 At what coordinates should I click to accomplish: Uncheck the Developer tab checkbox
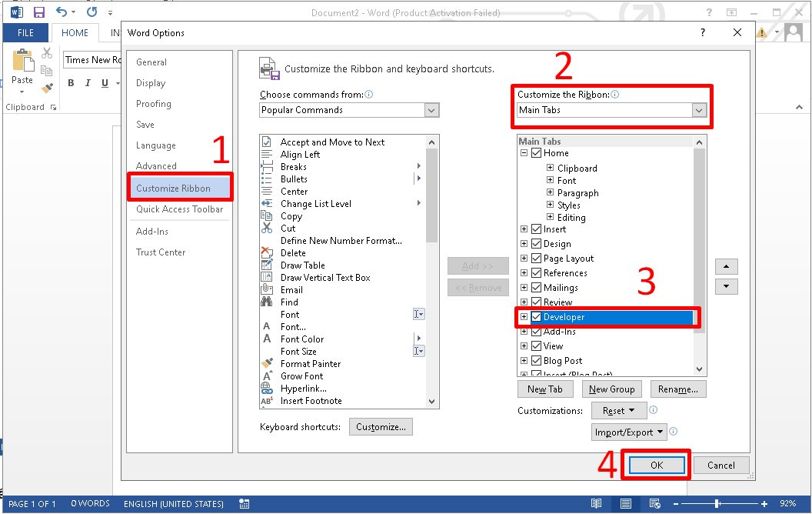point(536,315)
